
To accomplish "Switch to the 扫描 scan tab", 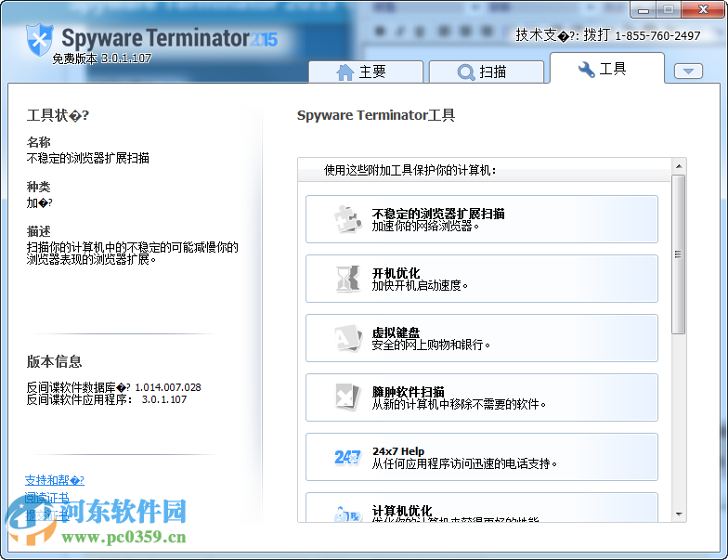I will [x=487, y=72].
